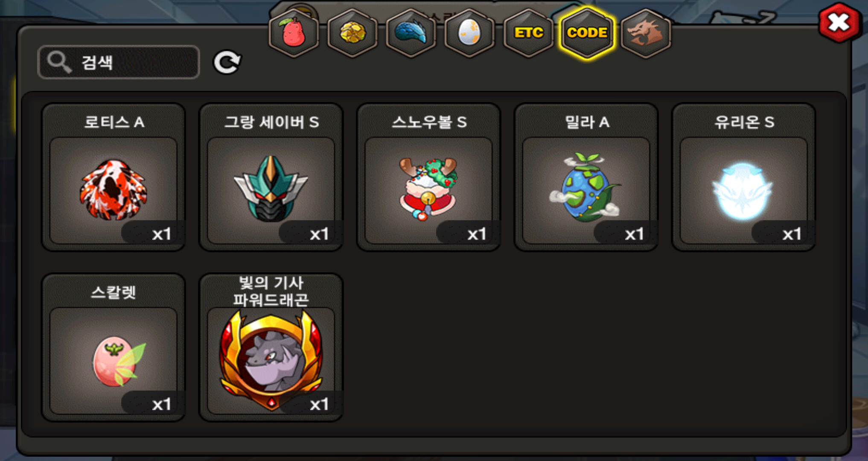Switch to the gold nugget tab
The width and height of the screenshot is (868, 461).
352,33
